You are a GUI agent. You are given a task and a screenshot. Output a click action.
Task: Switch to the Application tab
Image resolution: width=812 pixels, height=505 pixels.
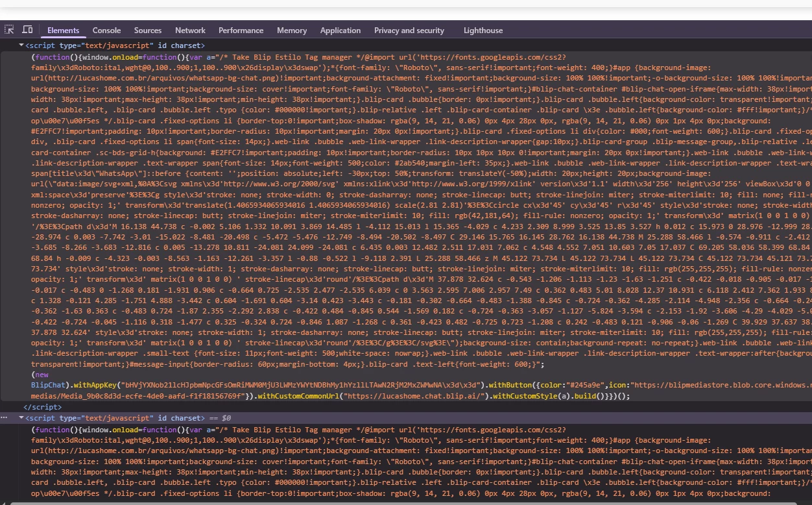340,31
